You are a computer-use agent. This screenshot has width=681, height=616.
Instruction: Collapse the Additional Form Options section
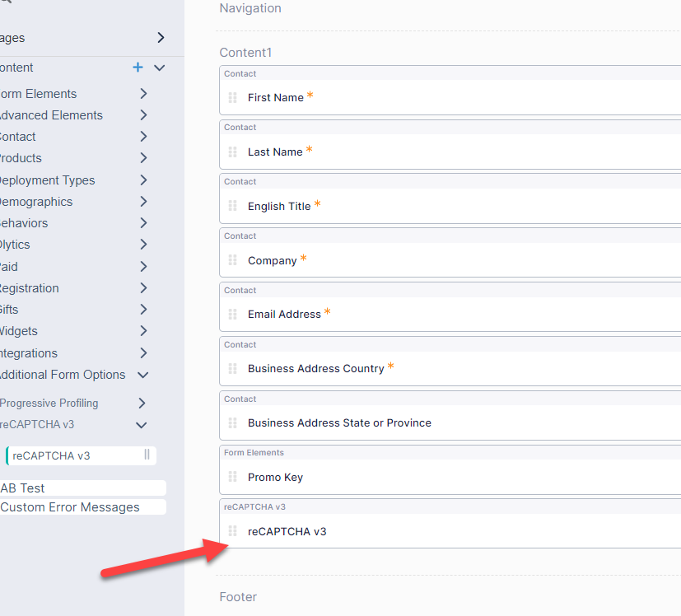pos(143,375)
